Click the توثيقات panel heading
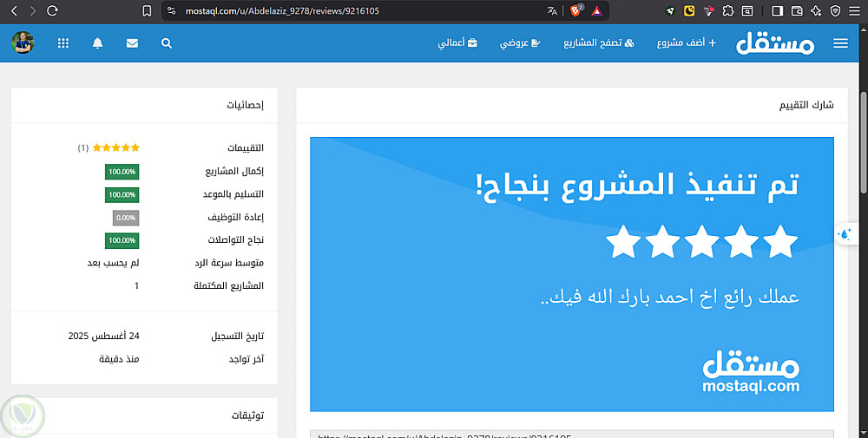Viewport: 868px width, 438px height. pos(247,415)
